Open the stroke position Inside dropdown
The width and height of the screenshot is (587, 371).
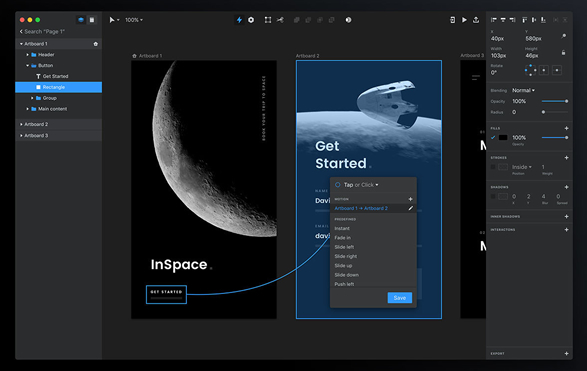coord(522,167)
